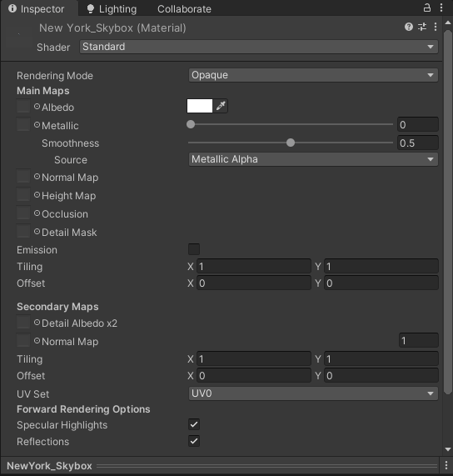Open Detail Mask texture picker circle
This screenshot has width=453, height=476.
click(x=37, y=232)
